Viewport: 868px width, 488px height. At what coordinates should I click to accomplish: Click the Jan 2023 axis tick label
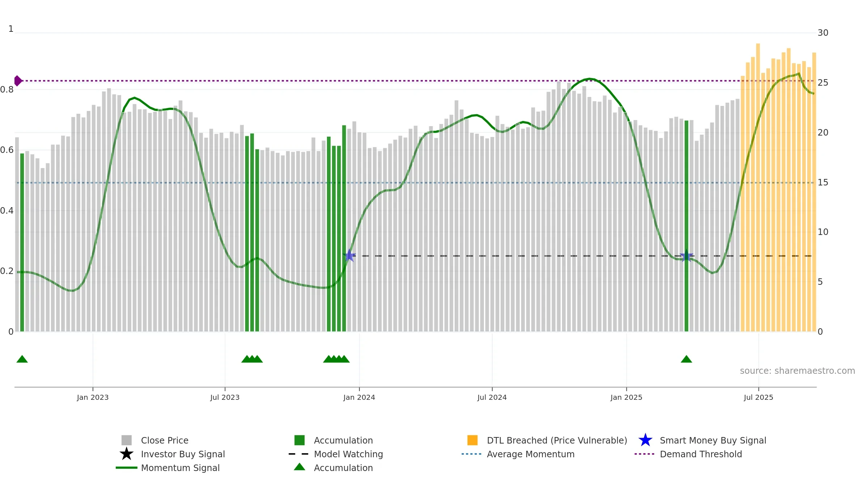click(x=93, y=398)
